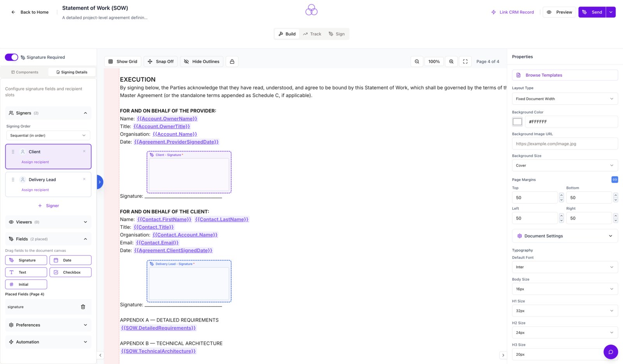Open the document Preview
Image resolution: width=623 pixels, height=364 pixels.
point(559,12)
